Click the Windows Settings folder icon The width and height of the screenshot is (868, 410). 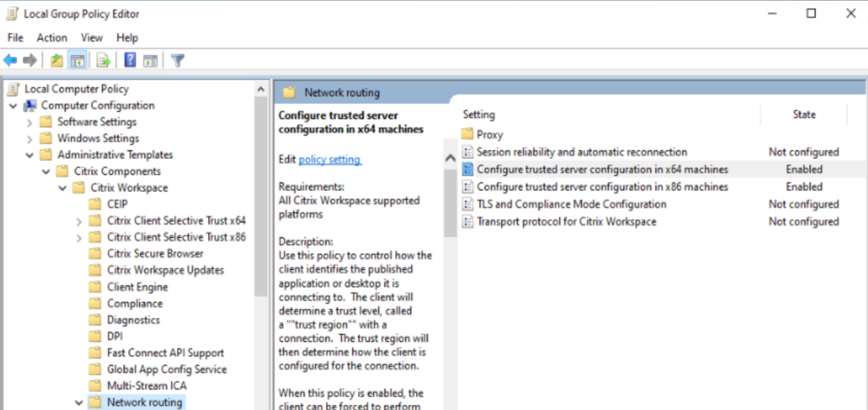pos(46,139)
